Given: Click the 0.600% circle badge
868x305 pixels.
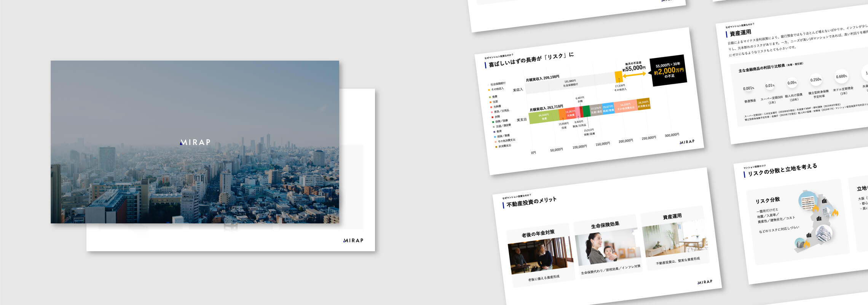Looking at the screenshot, I should [841, 77].
